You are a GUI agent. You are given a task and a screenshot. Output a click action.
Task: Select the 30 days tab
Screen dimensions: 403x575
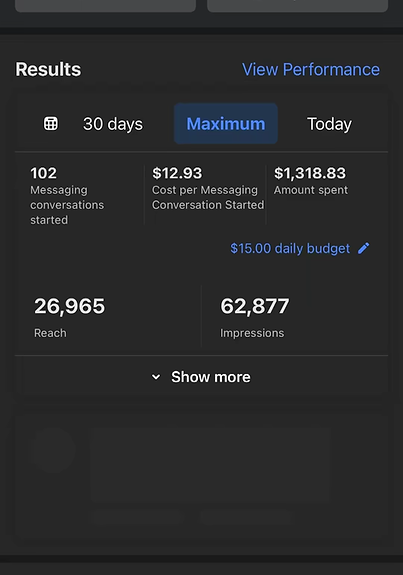(x=113, y=124)
